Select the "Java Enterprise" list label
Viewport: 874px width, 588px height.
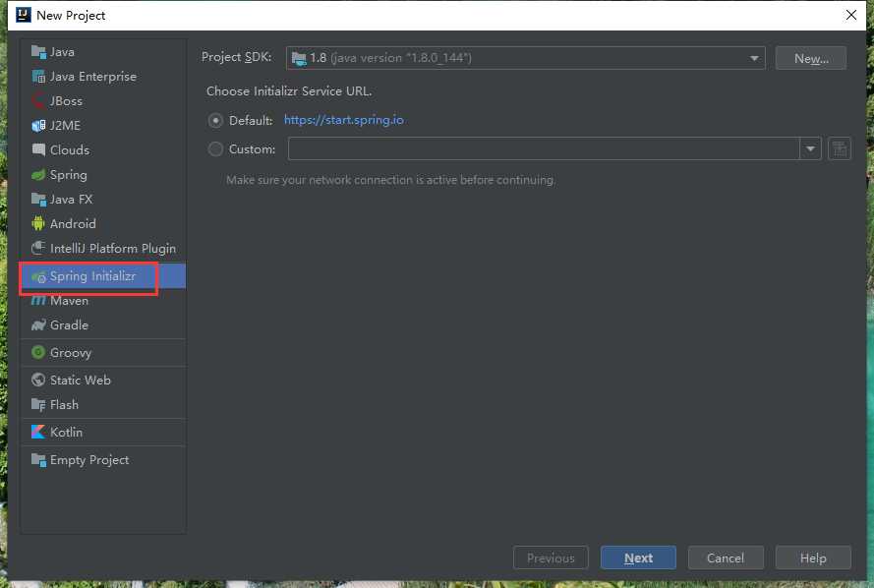[93, 77]
